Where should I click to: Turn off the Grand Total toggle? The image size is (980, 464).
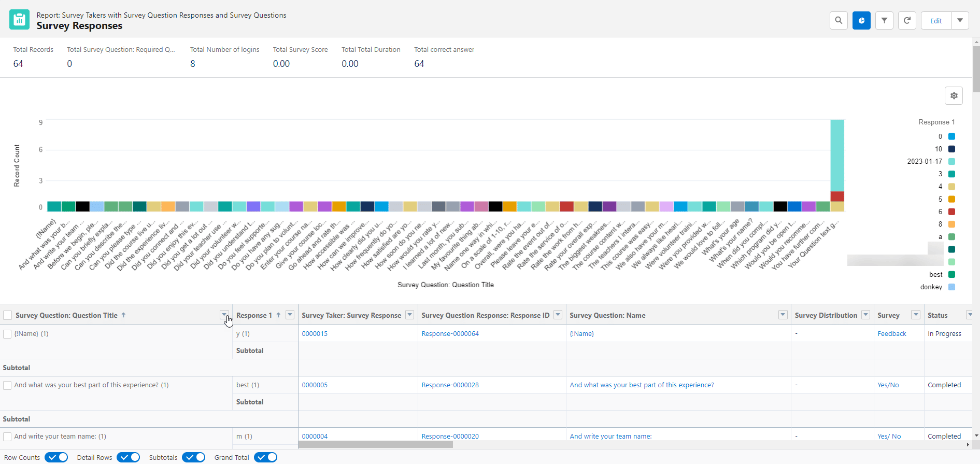[265, 457]
